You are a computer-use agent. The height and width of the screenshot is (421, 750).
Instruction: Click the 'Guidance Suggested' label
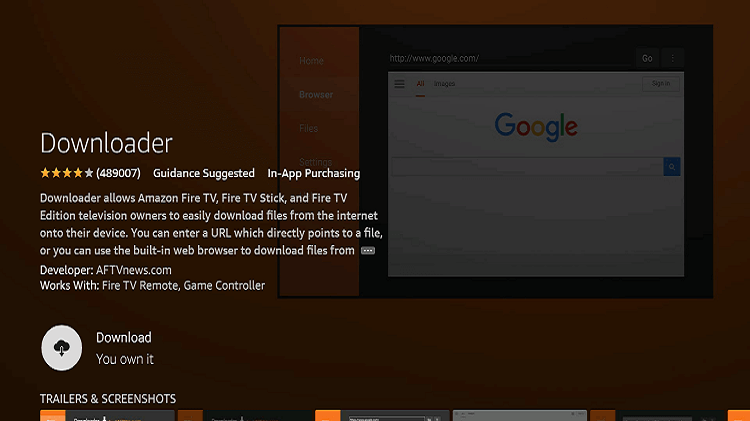click(204, 173)
